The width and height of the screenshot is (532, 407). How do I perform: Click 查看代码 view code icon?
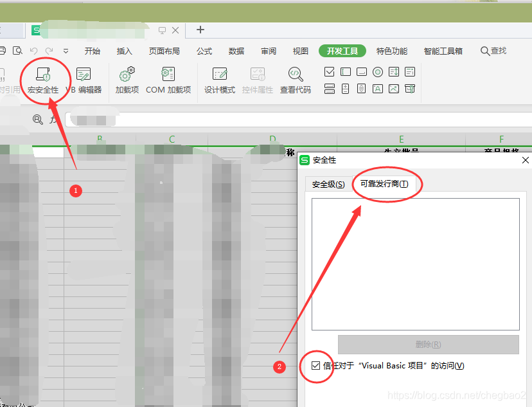tap(296, 80)
